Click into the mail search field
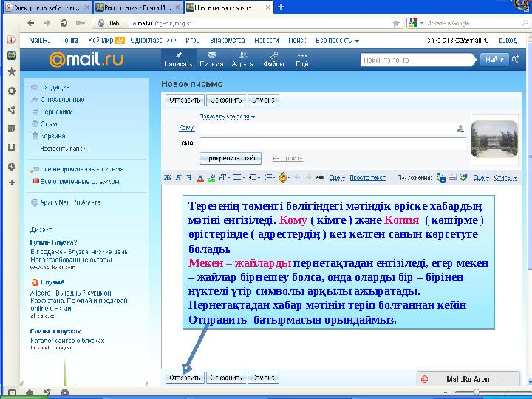The height and width of the screenshot is (399, 532). tap(417, 60)
